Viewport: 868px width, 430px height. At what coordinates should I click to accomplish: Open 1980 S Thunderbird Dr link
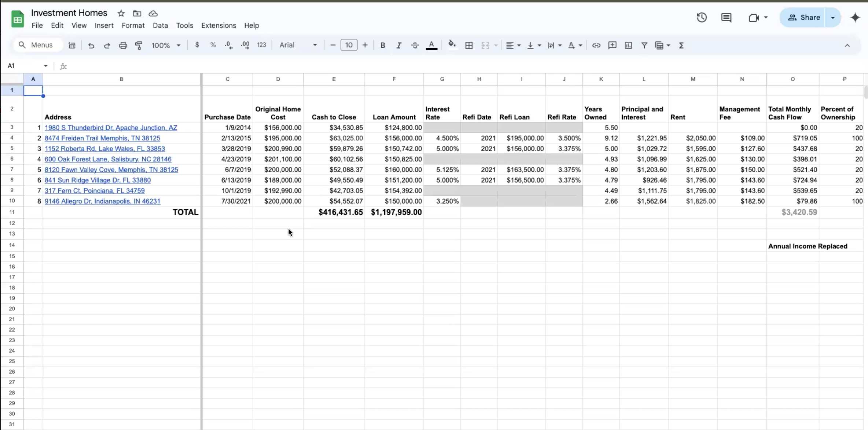coord(111,128)
